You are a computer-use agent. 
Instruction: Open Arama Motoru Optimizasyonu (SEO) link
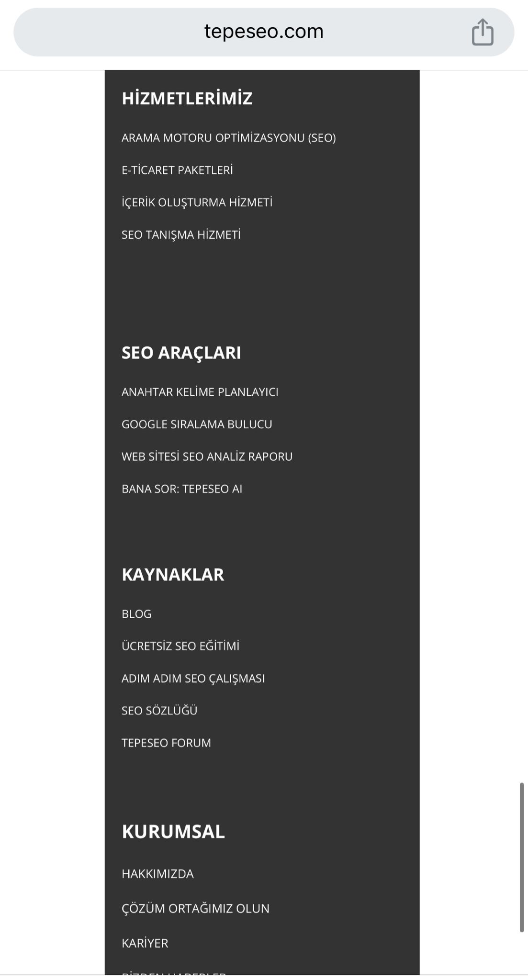(228, 138)
